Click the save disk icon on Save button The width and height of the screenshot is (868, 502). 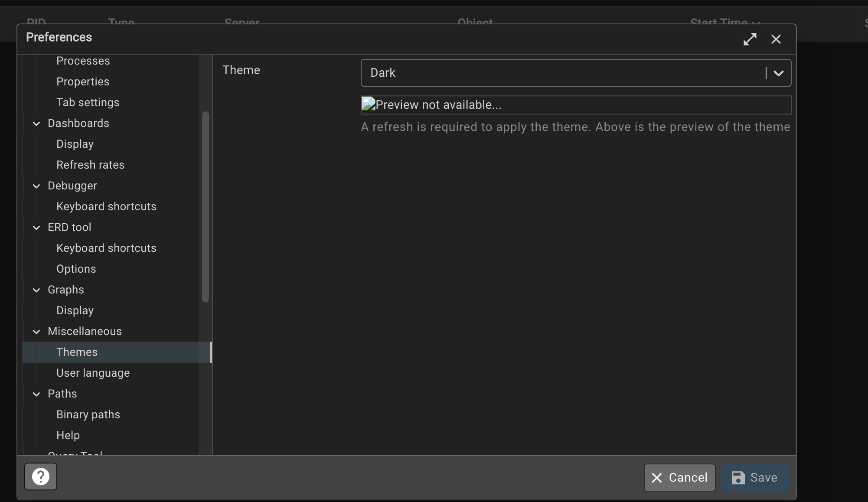tap(738, 478)
